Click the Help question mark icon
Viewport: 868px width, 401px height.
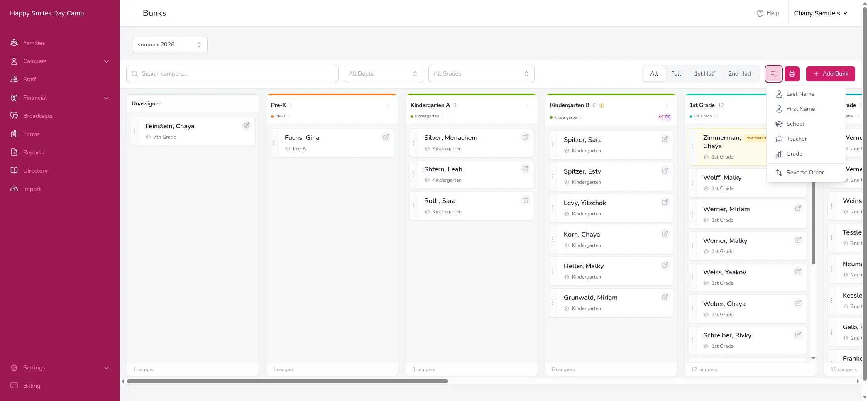point(760,13)
